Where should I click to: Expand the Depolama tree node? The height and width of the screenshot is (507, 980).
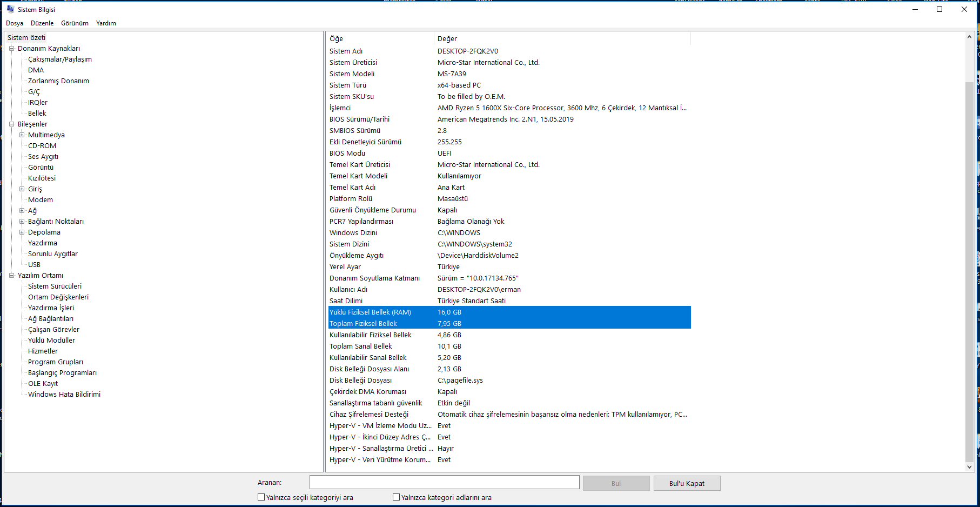(22, 232)
